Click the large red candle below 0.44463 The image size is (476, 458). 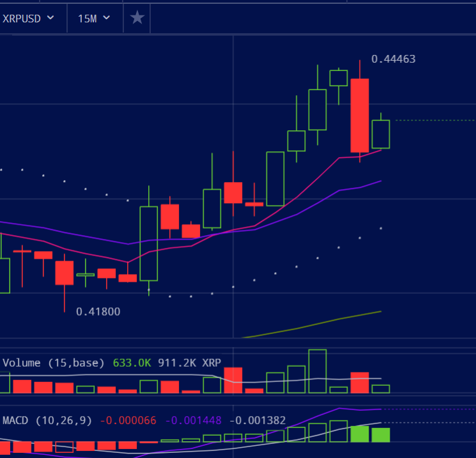360,116
